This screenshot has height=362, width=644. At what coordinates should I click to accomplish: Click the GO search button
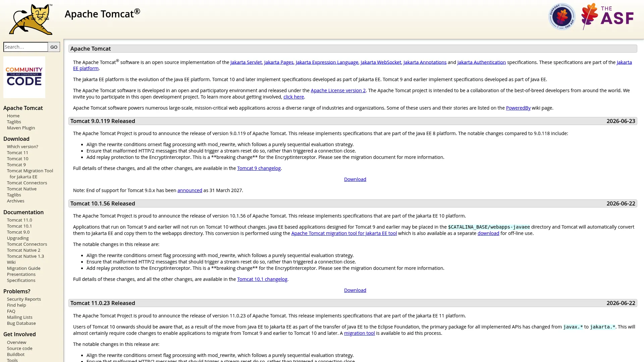coord(54,47)
